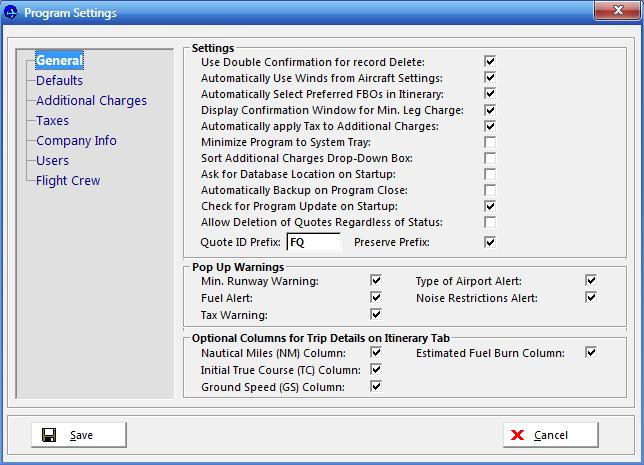Screen dimensions: 644x465
Task: Click the Quote ID Prefix text field
Action: click(313, 242)
